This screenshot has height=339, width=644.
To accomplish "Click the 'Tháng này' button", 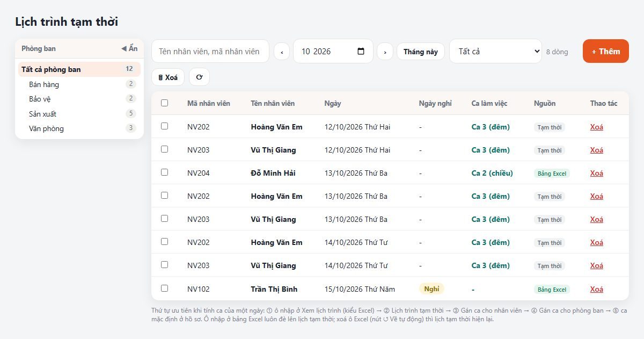I will pyautogui.click(x=421, y=52).
